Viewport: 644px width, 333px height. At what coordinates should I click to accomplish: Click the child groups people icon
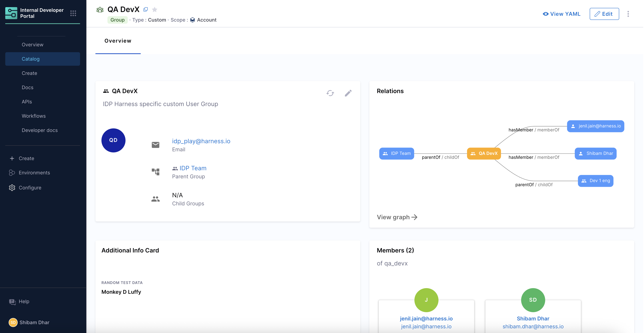(x=156, y=199)
